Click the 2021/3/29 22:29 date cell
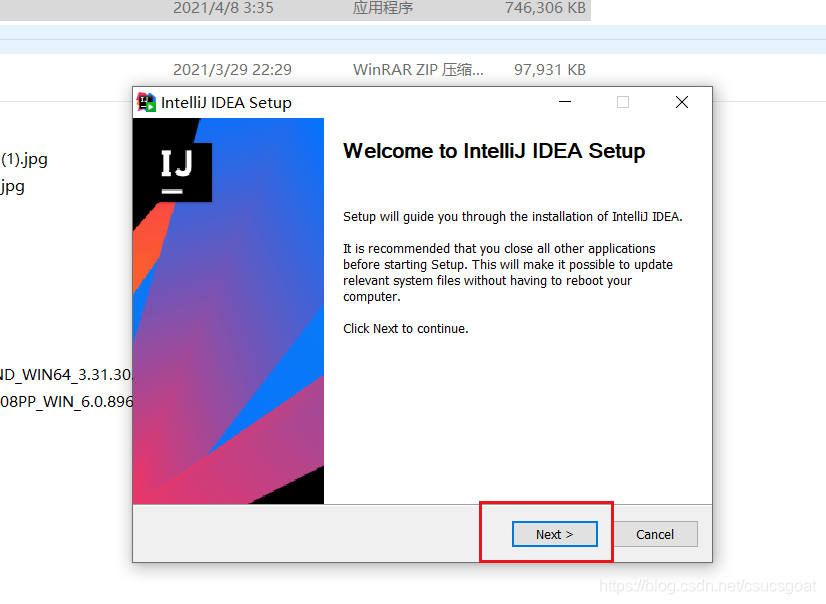 [232, 70]
